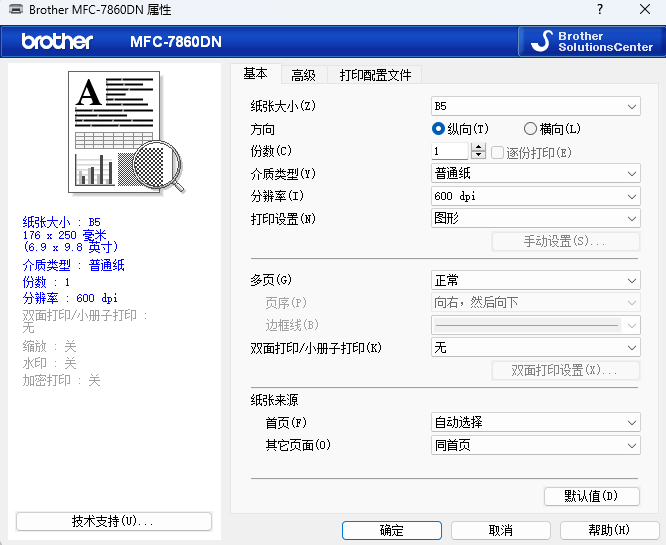The width and height of the screenshot is (666, 545).
Task: Open the 分辨率 resolution dropdown
Action: pos(535,196)
